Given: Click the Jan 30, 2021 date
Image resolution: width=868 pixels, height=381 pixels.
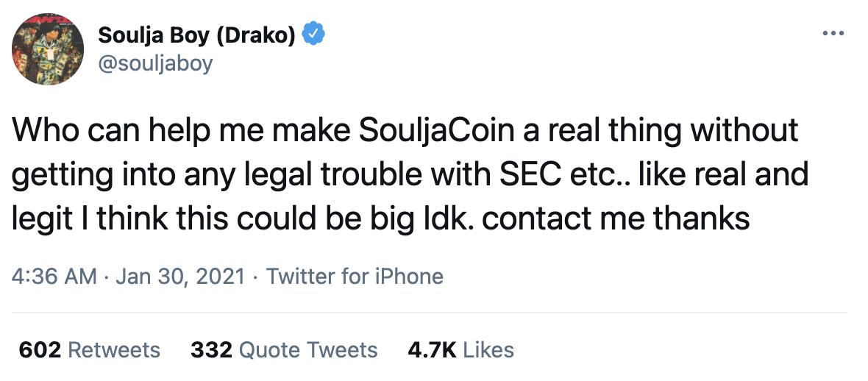Looking at the screenshot, I should [180, 276].
